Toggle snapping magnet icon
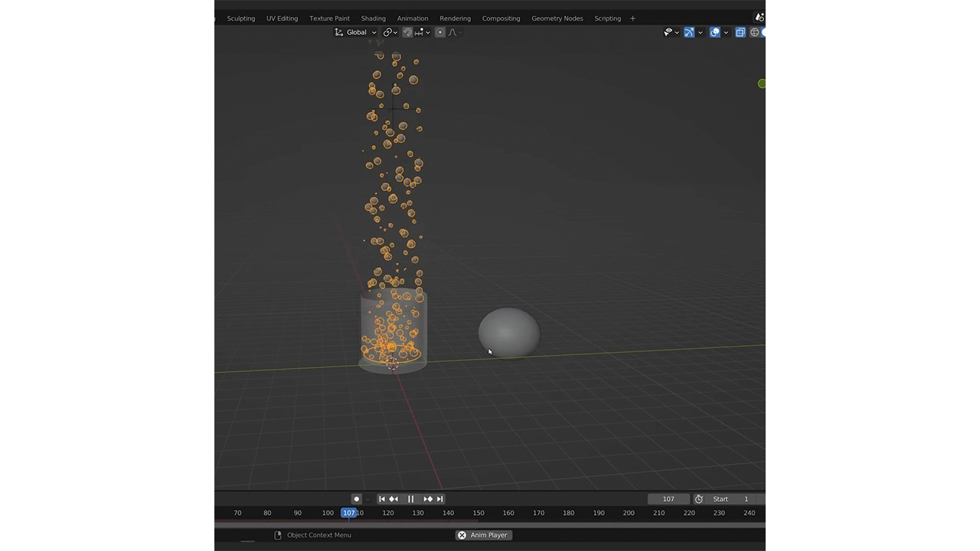980x551 pixels. point(408,32)
